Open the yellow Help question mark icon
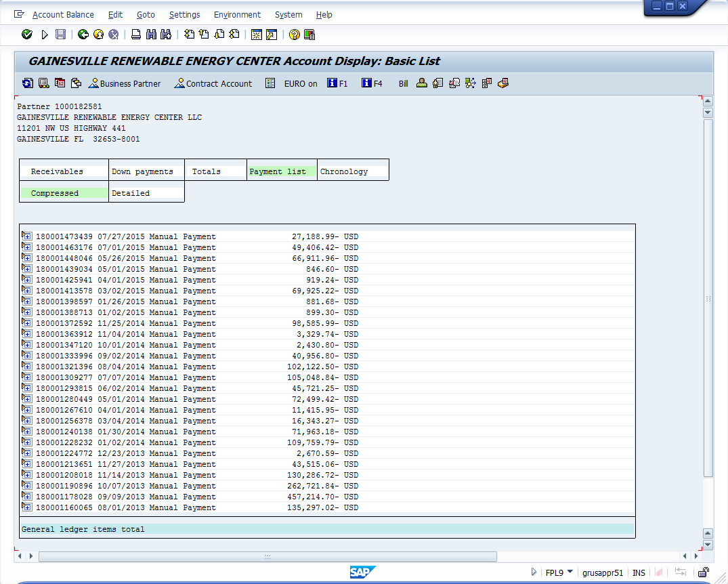This screenshot has width=728, height=584. tap(295, 35)
